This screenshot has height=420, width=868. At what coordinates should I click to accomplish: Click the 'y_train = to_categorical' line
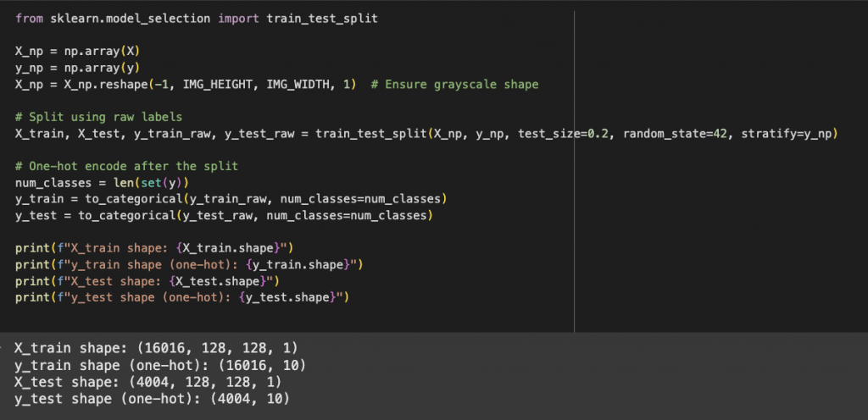tap(231, 199)
